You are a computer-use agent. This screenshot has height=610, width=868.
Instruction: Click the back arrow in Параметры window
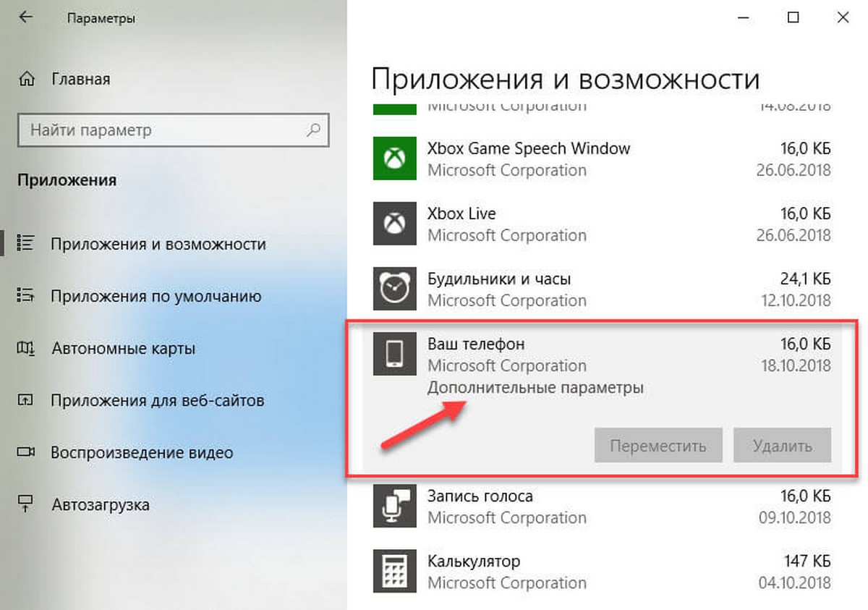[26, 17]
